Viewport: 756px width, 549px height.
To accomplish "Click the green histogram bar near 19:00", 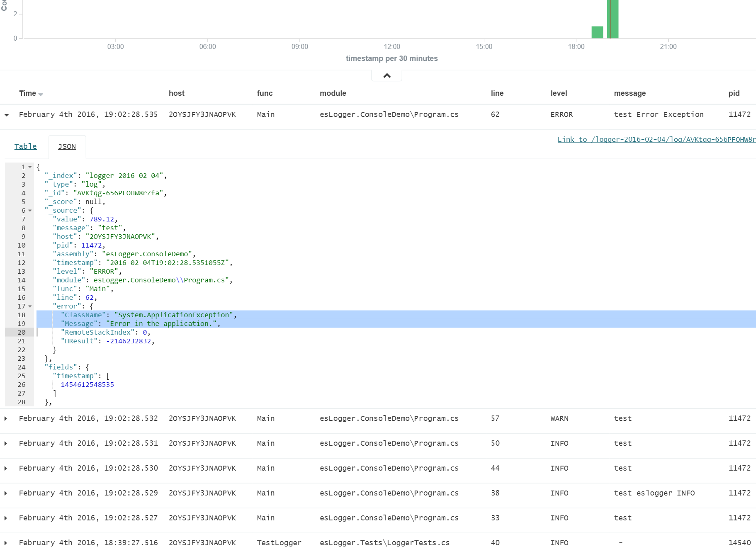I will [613, 19].
